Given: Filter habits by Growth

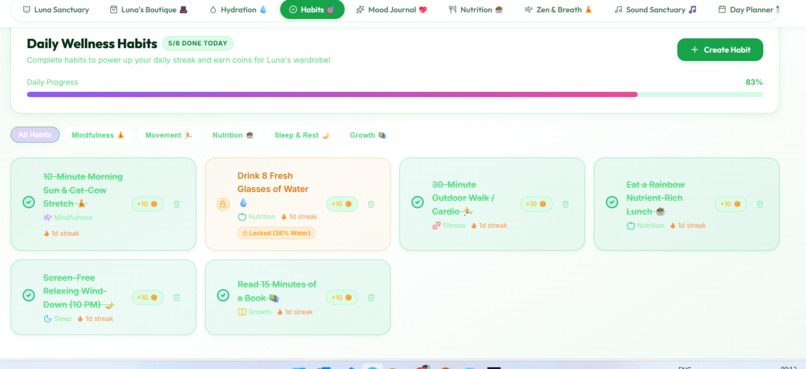Looking at the screenshot, I should 368,135.
